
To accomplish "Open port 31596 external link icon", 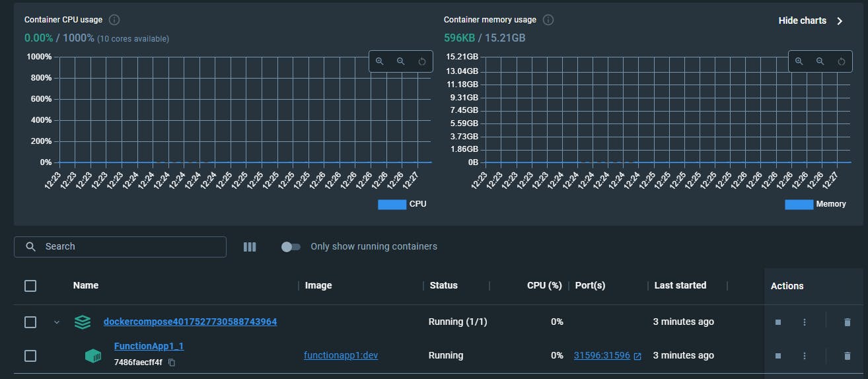I will (637, 356).
